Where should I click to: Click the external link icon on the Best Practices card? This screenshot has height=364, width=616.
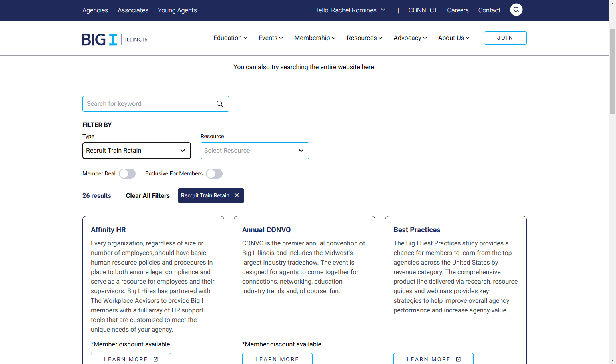459,359
